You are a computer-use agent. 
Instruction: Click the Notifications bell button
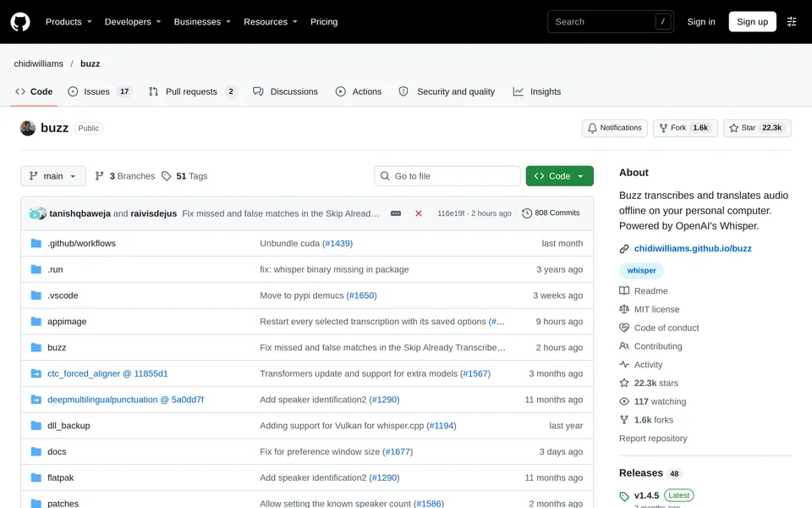coord(614,128)
